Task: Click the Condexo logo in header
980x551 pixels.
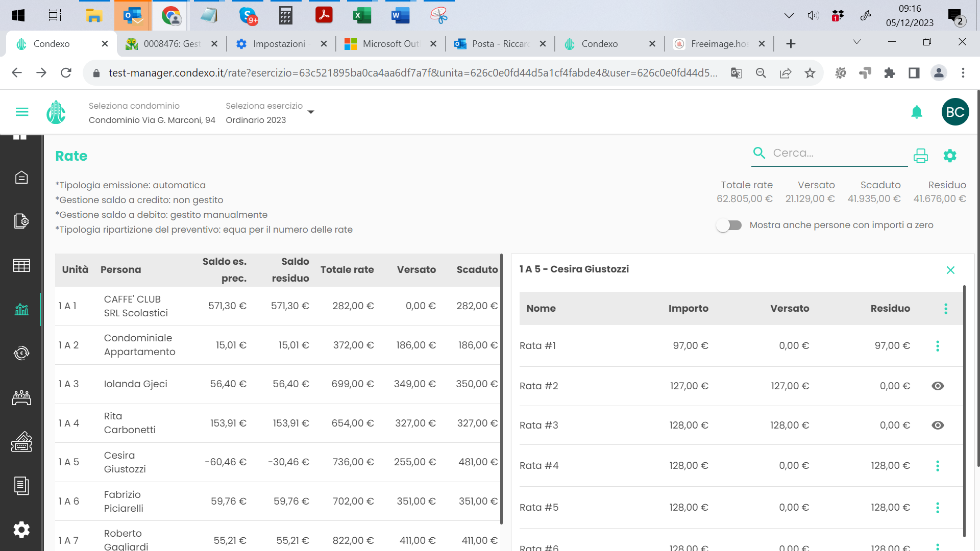Action: pyautogui.click(x=56, y=112)
